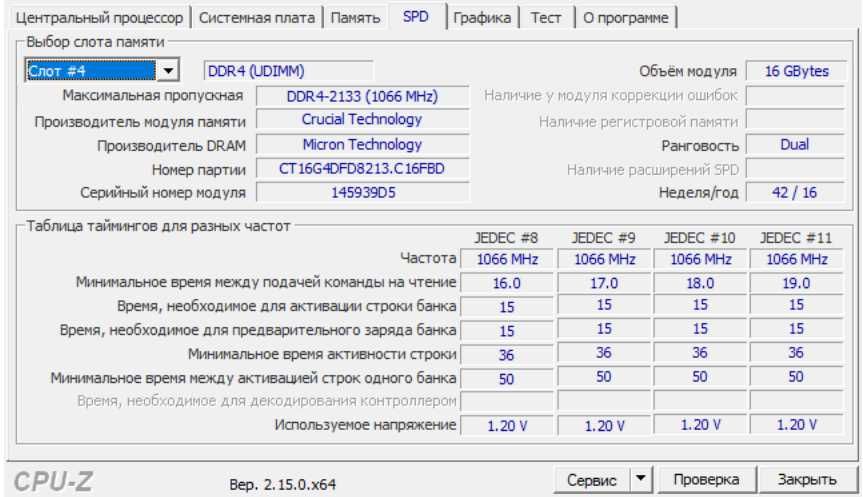Screen dimensions: 863x497
Task: Show the О программе tab
Action: [625, 18]
